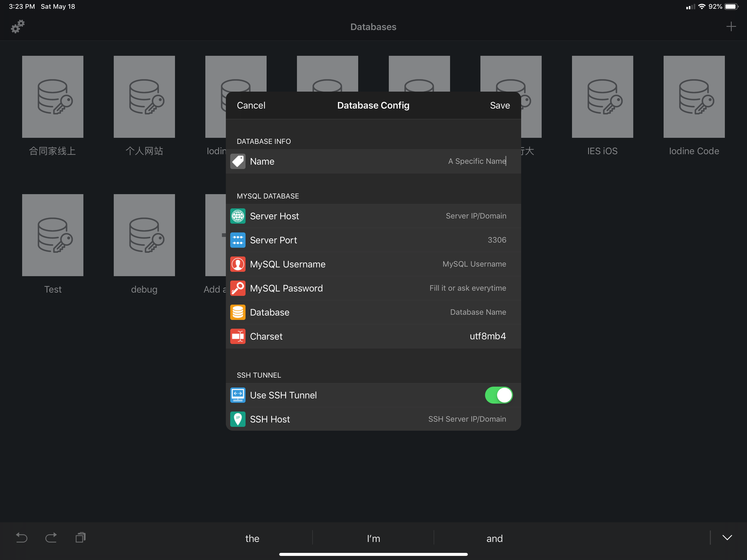Open the utf8mb4 charset selector
Screen dimensions: 747x560
(x=488, y=336)
